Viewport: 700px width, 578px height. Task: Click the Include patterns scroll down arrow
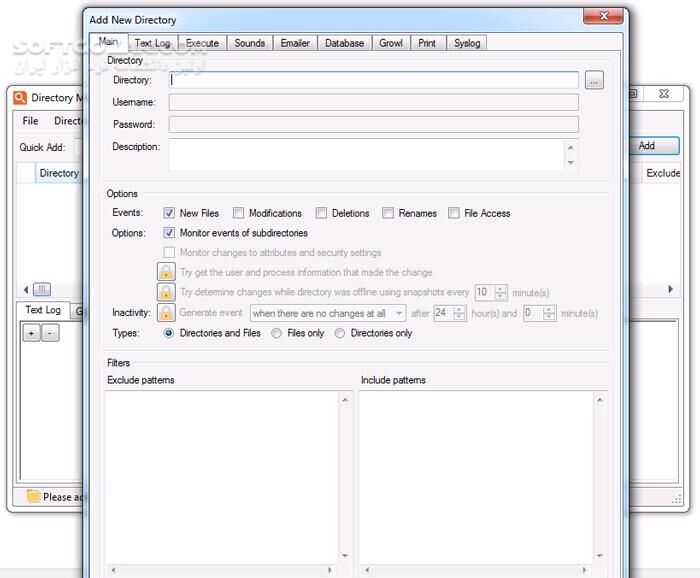pyautogui.click(x=600, y=556)
